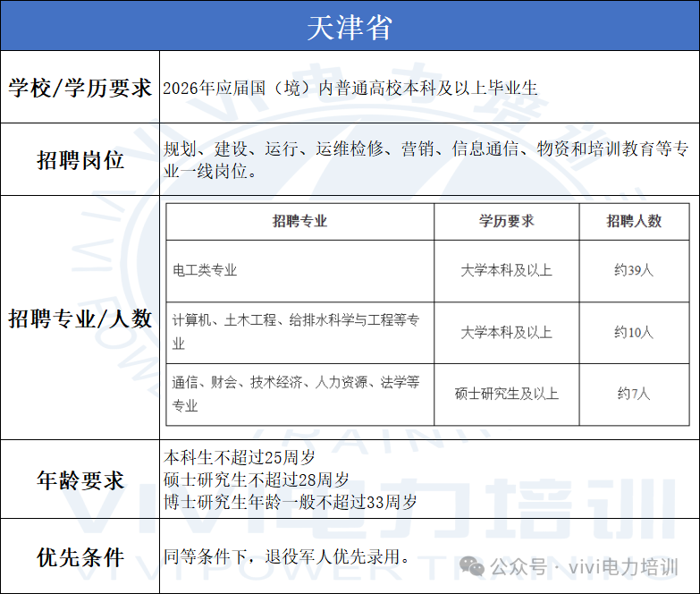
Task: Click the 公众号 vivi电力培训 watermark text
Action: pos(585,567)
